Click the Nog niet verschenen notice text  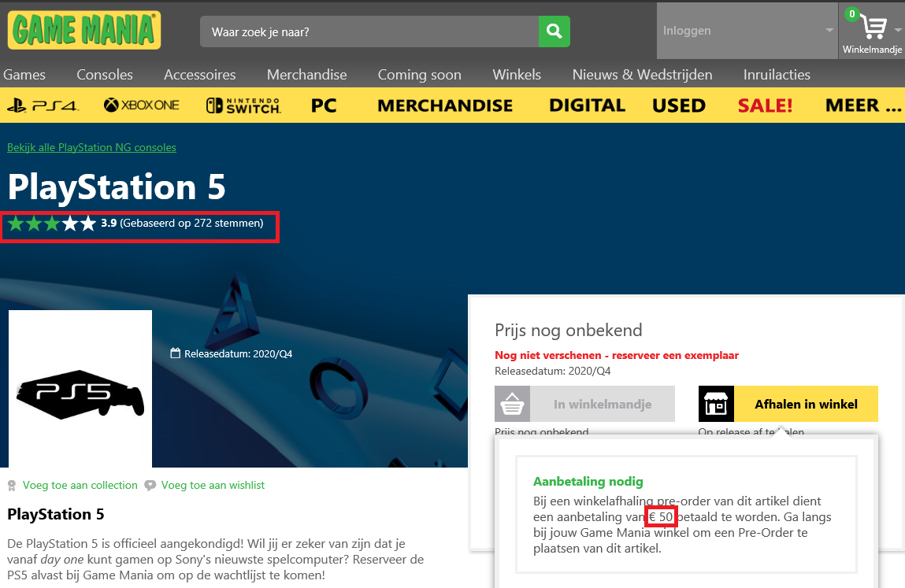(x=617, y=355)
